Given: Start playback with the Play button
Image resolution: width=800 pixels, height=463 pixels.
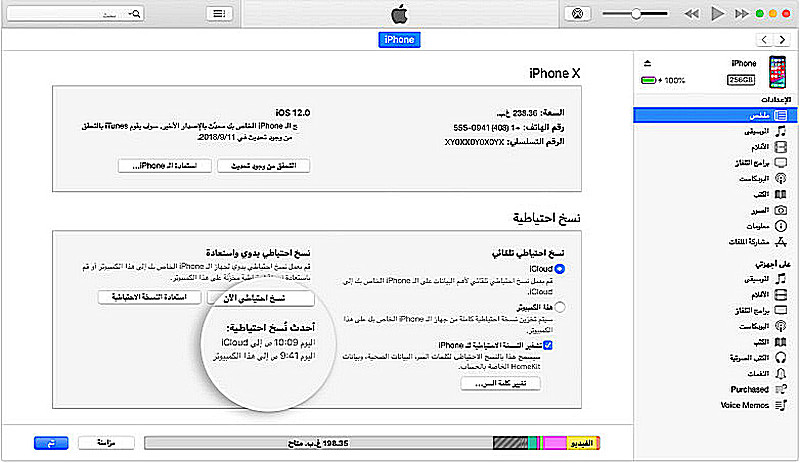Looking at the screenshot, I should point(717,14).
